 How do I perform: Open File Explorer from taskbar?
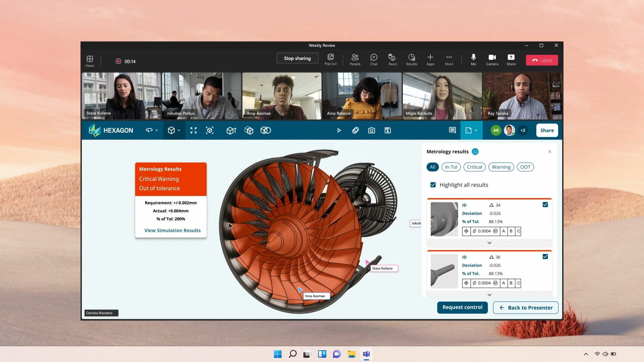coord(352,354)
